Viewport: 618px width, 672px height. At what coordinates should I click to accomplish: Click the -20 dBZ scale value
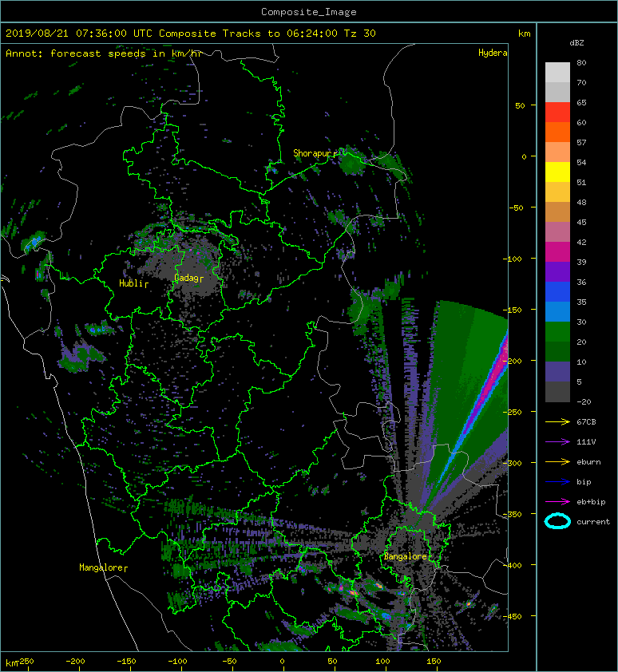(x=584, y=402)
